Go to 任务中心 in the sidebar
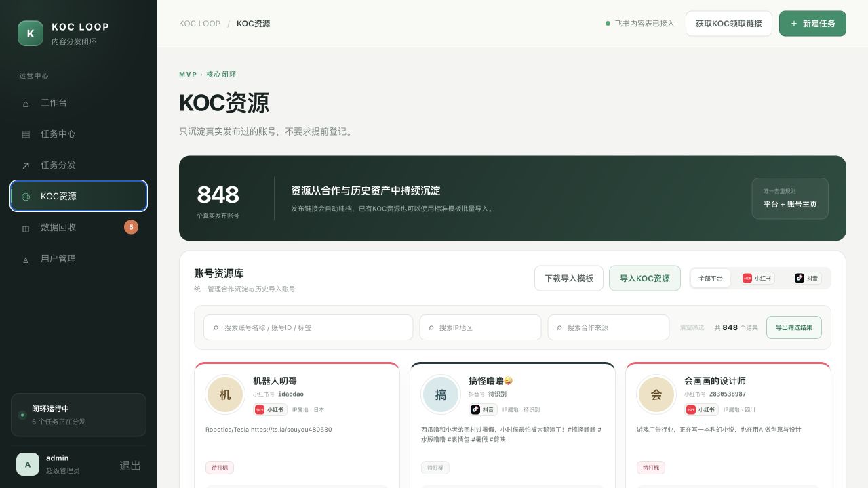This screenshot has height=488, width=868. (x=79, y=134)
